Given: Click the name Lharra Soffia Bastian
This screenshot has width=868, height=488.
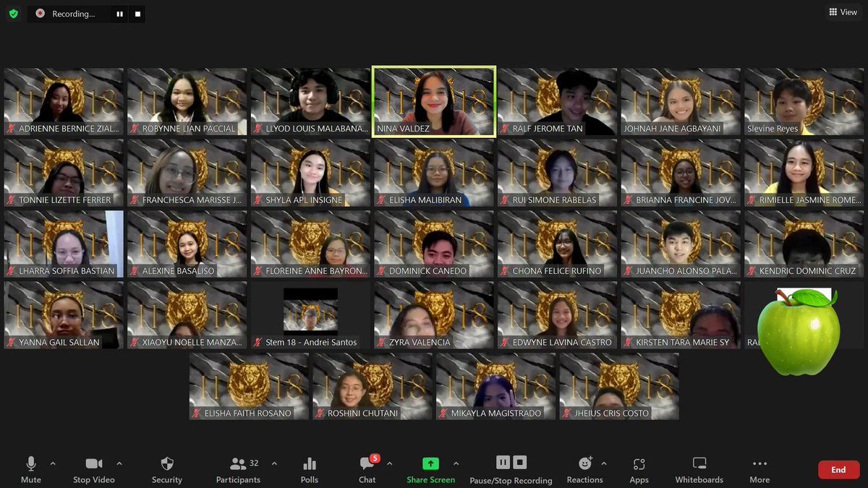Looking at the screenshot, I should point(67,271).
